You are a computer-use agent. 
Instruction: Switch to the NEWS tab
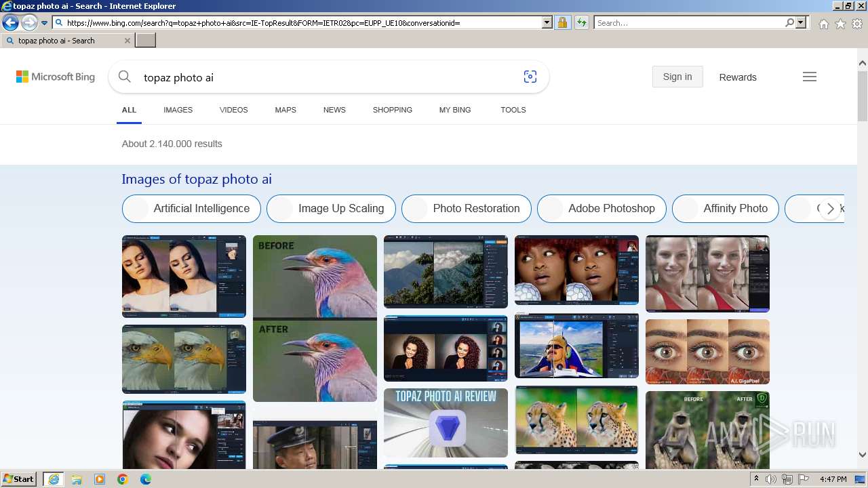[334, 110]
